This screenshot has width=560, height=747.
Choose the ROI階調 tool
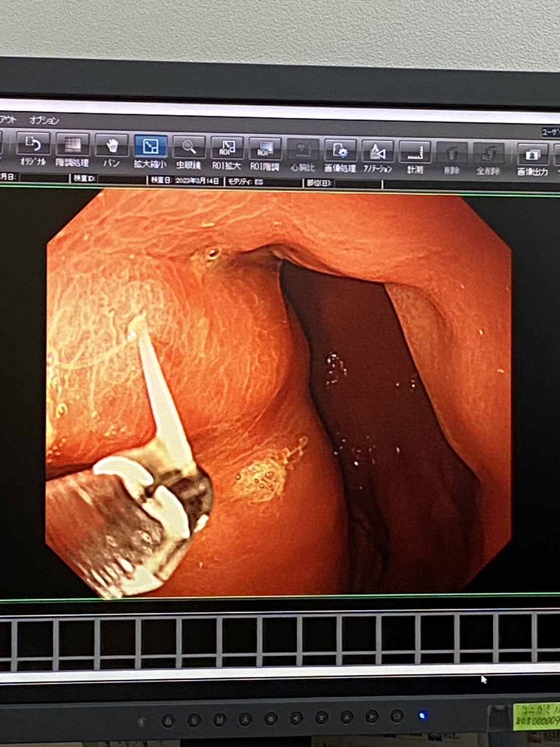[265, 151]
